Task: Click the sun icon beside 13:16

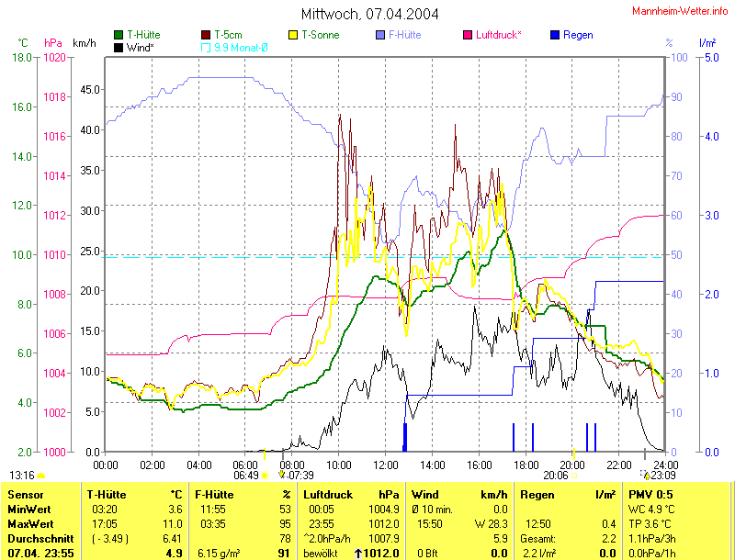Action: pyautogui.click(x=41, y=476)
